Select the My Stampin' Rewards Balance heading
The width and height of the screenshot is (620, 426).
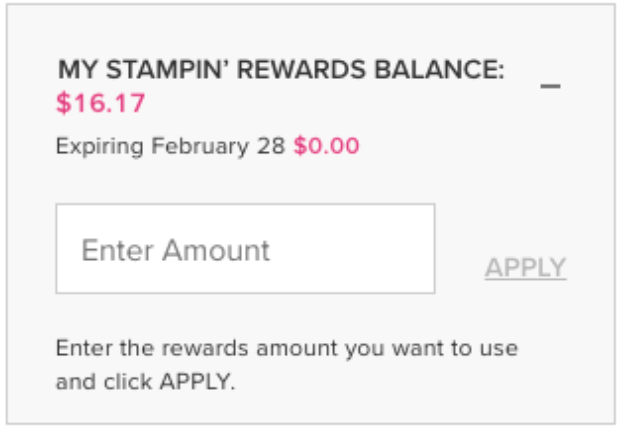(x=281, y=71)
